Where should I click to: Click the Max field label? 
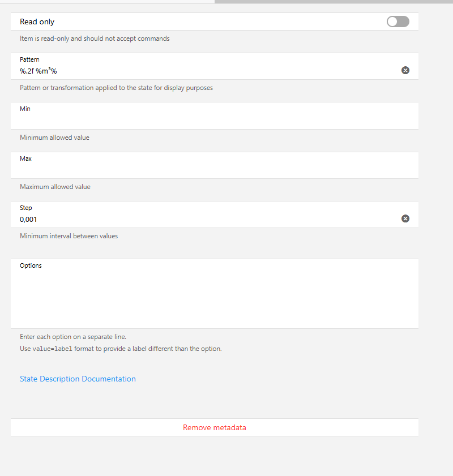click(x=25, y=158)
